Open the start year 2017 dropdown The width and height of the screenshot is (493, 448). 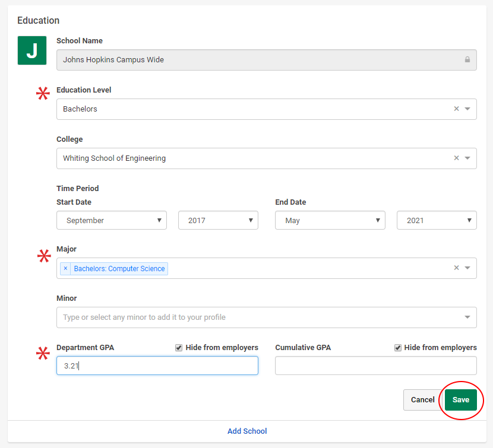point(218,220)
